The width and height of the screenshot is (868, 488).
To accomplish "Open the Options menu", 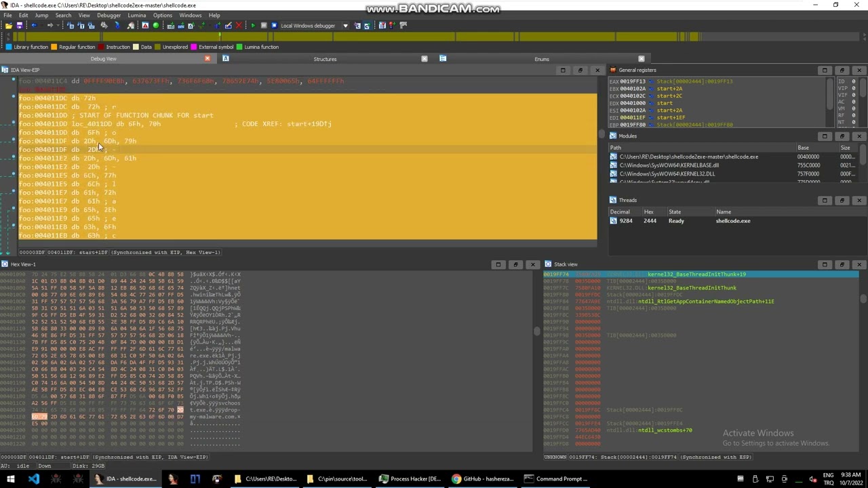I will pyautogui.click(x=162, y=15).
